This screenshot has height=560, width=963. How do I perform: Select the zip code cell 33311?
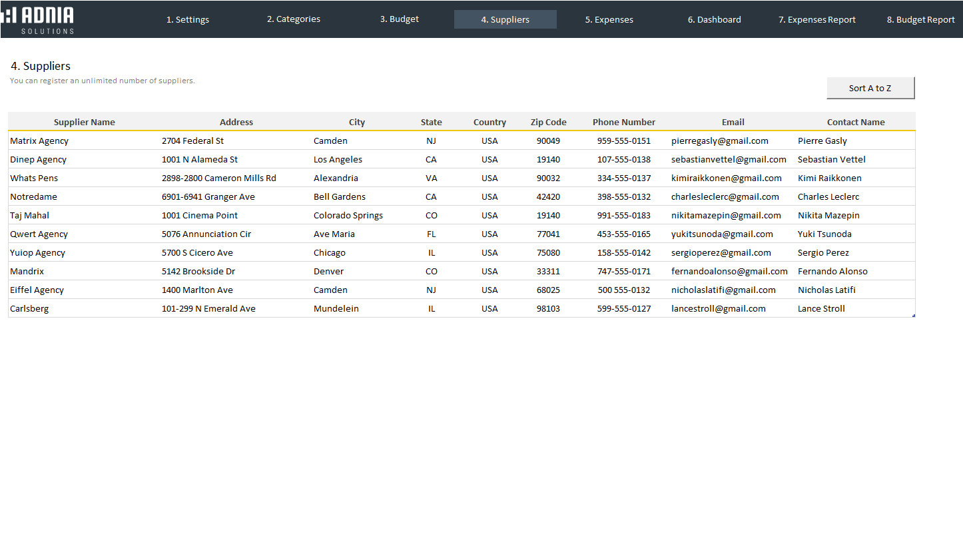548,271
